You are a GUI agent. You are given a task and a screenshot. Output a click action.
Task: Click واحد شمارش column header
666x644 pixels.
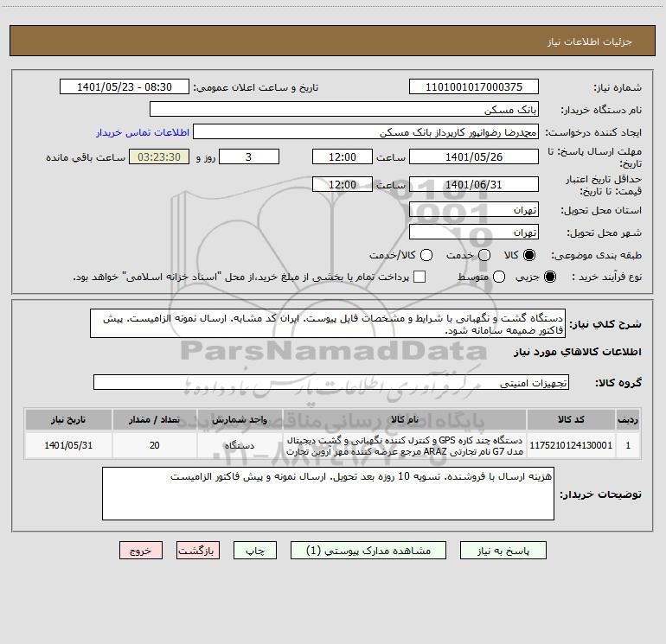coord(240,419)
